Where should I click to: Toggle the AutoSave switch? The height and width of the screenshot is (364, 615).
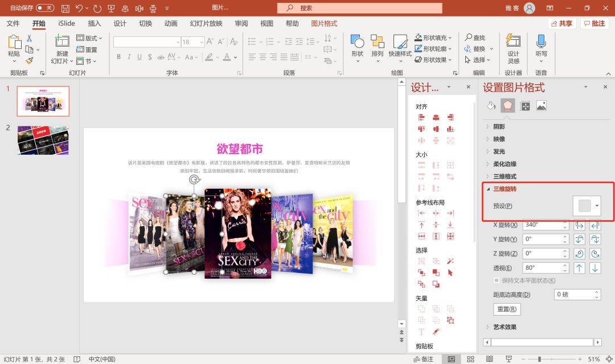pos(45,8)
